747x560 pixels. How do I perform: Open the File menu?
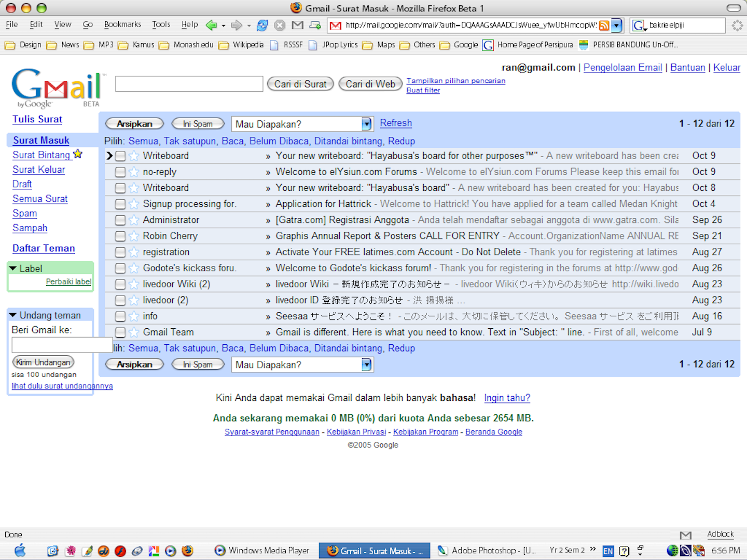point(11,24)
